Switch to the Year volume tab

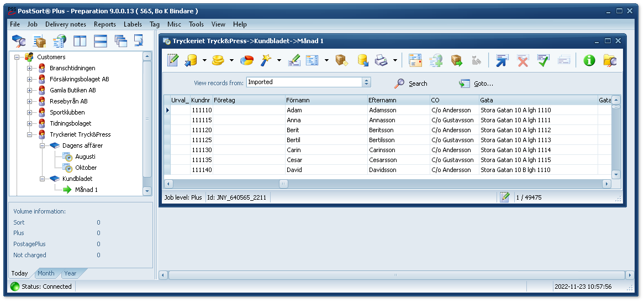pyautogui.click(x=70, y=273)
